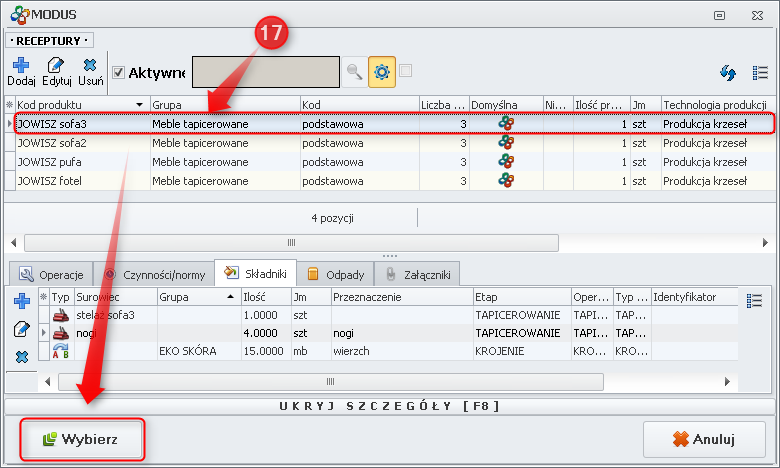
Task: Click the Edytuj edit recipe icon
Action: click(x=55, y=66)
